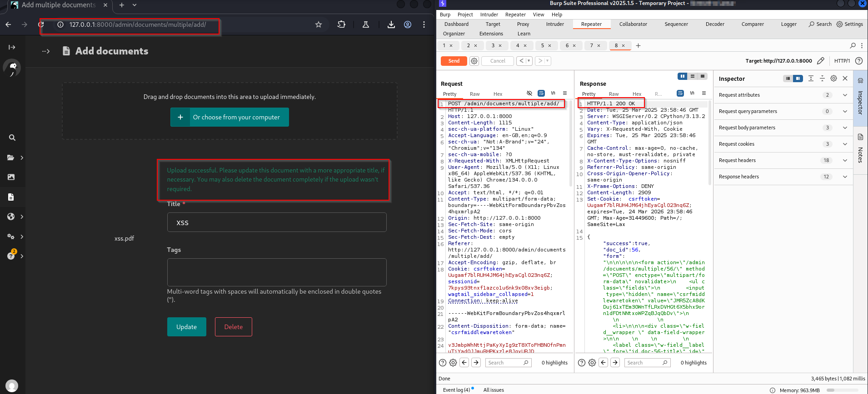Expand the Settings cogs chevron in sidebar
The height and width of the screenshot is (394, 868).
tap(22, 236)
